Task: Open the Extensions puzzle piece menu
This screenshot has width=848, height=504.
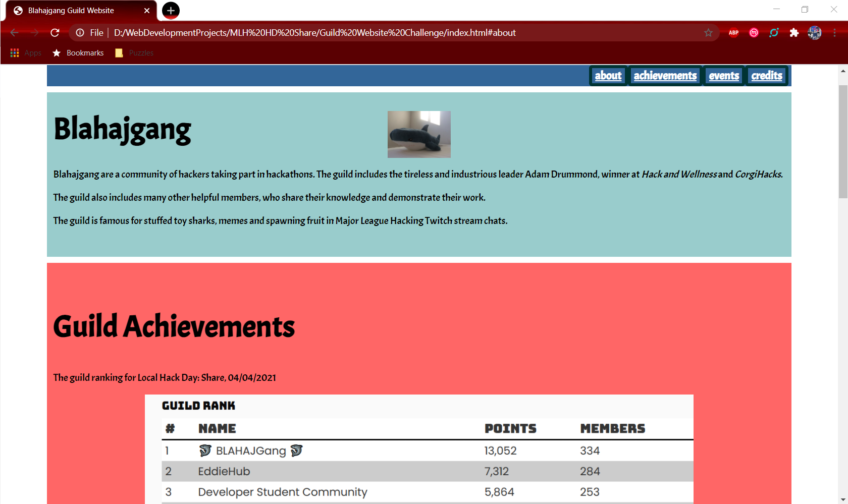Action: click(x=794, y=33)
